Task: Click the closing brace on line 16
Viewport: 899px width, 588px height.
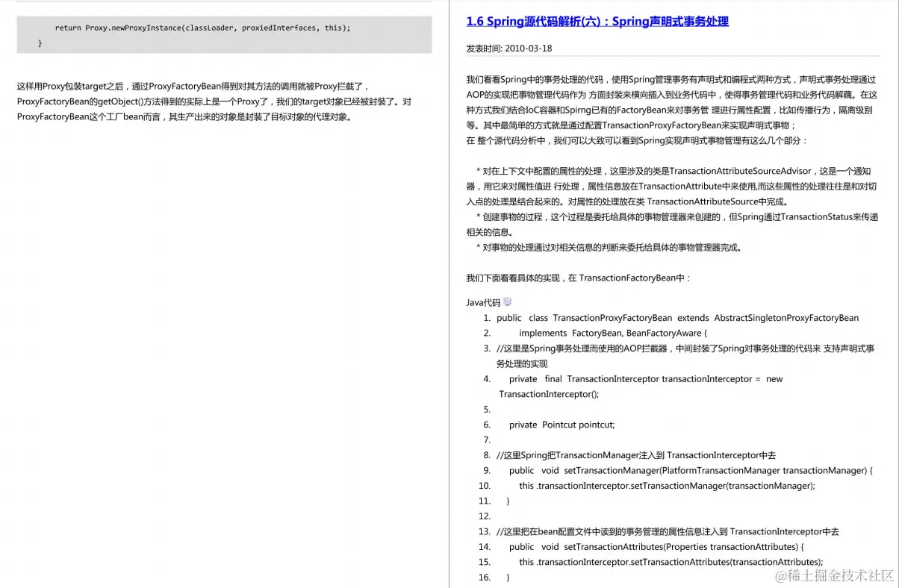Action: pyautogui.click(x=508, y=577)
